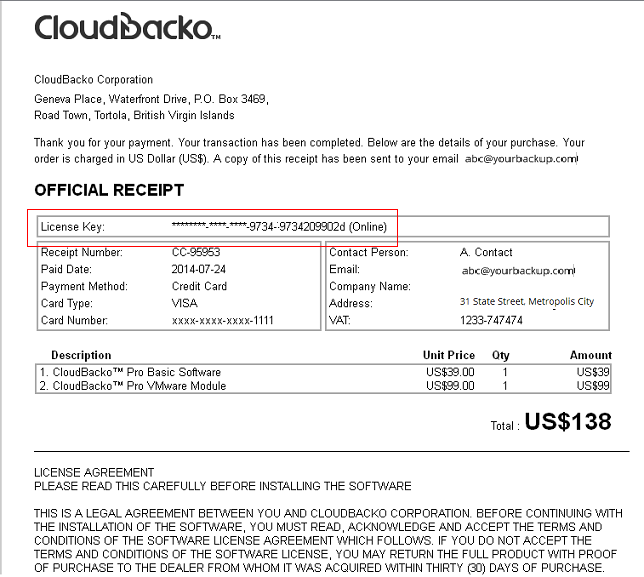Viewport: 644px width, 577px height.
Task: Click the 'Receipt Number:' label
Action: pyautogui.click(x=82, y=252)
